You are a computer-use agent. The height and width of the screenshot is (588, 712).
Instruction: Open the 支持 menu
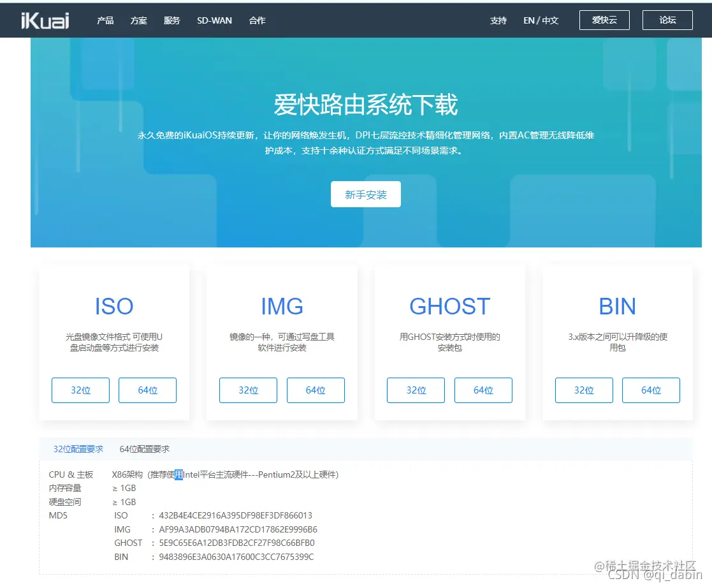(x=498, y=20)
